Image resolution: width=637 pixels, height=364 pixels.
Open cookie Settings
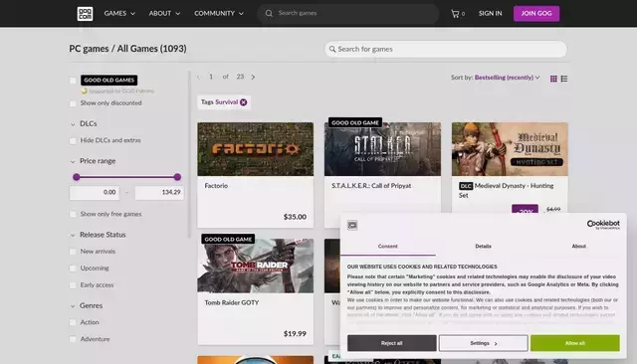click(484, 343)
